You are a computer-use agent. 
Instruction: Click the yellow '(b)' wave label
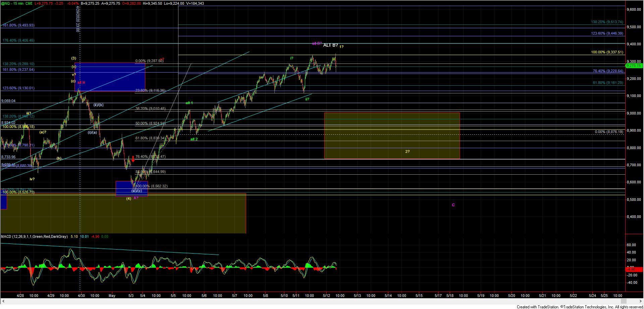tap(59, 158)
